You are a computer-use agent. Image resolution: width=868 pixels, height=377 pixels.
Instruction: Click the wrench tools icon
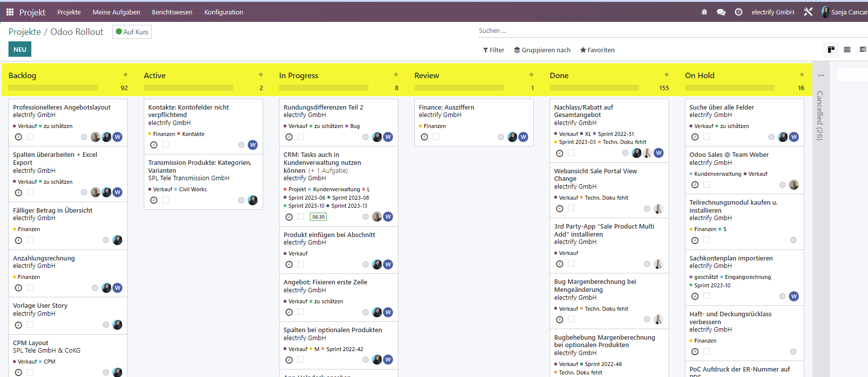(x=808, y=12)
